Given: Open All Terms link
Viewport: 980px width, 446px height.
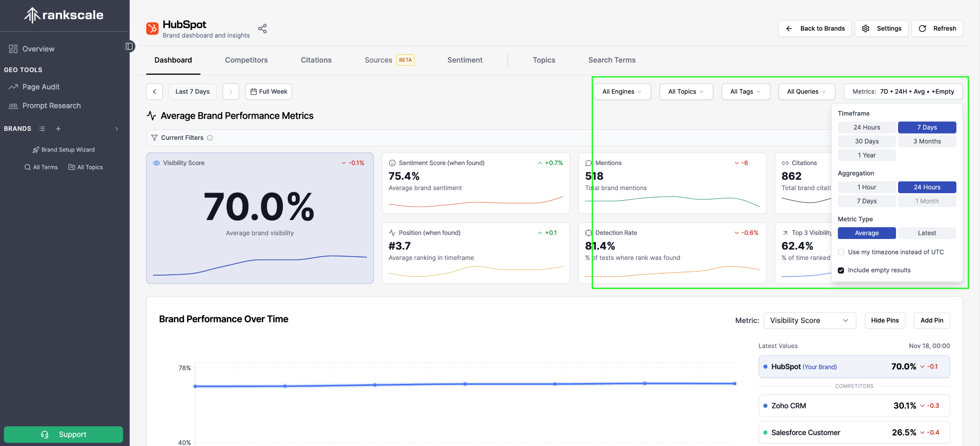Looking at the screenshot, I should click(x=41, y=167).
